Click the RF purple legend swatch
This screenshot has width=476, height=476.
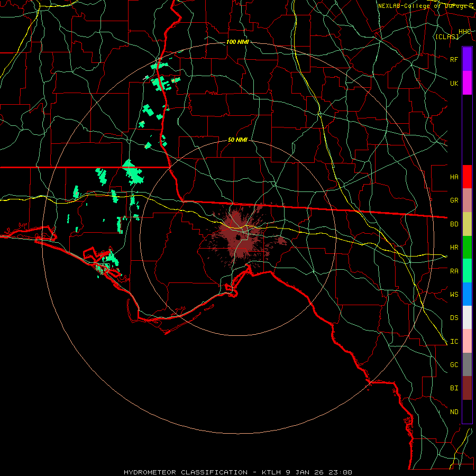[467, 59]
